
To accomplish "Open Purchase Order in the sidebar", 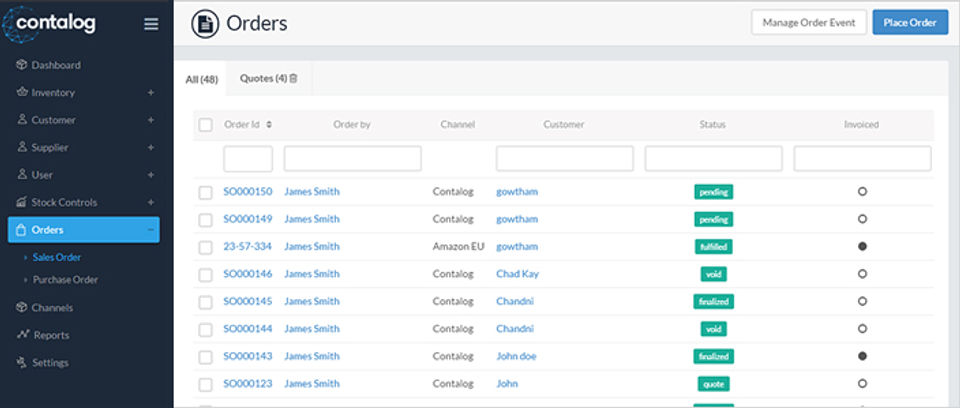I will (65, 280).
